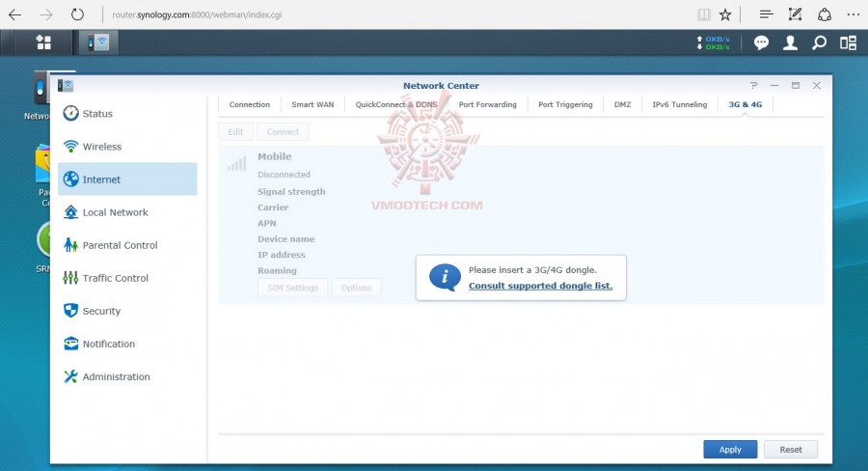The image size is (868, 471).
Task: Open the IPv6 Tunneling tab
Action: click(x=680, y=104)
